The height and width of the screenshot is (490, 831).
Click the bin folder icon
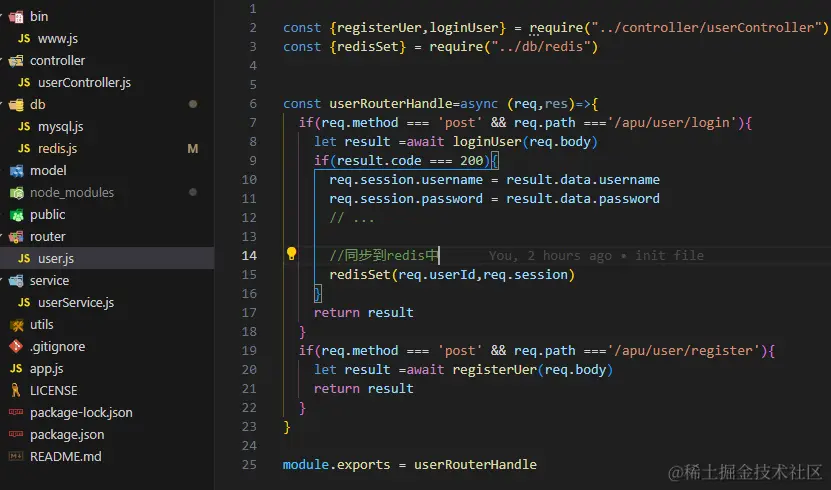pos(16,17)
